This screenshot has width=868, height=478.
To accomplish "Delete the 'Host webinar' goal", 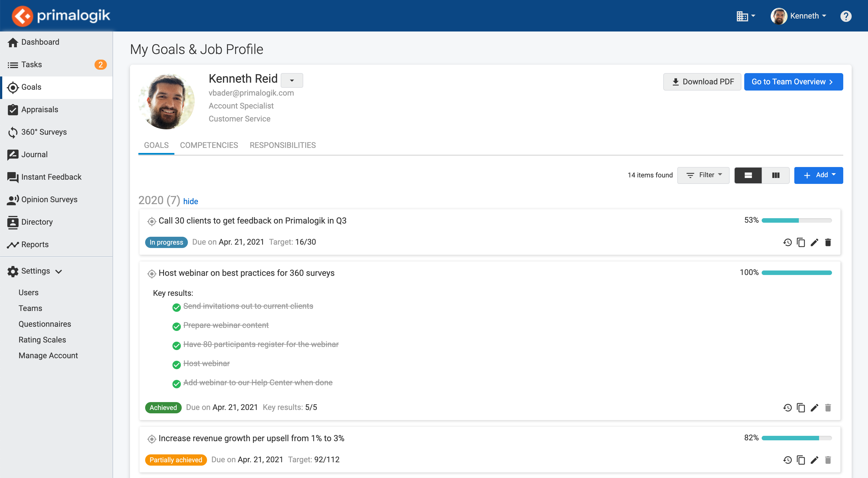I will pos(828,408).
